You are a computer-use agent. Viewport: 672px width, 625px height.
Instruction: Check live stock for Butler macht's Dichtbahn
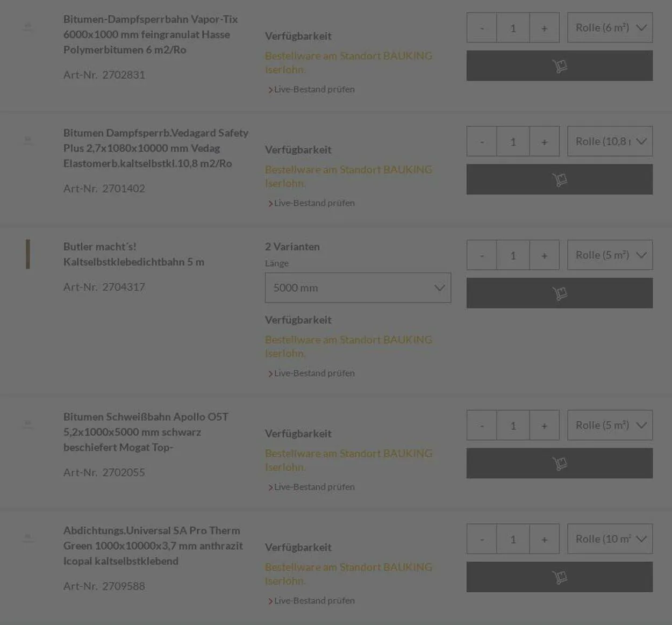[314, 373]
